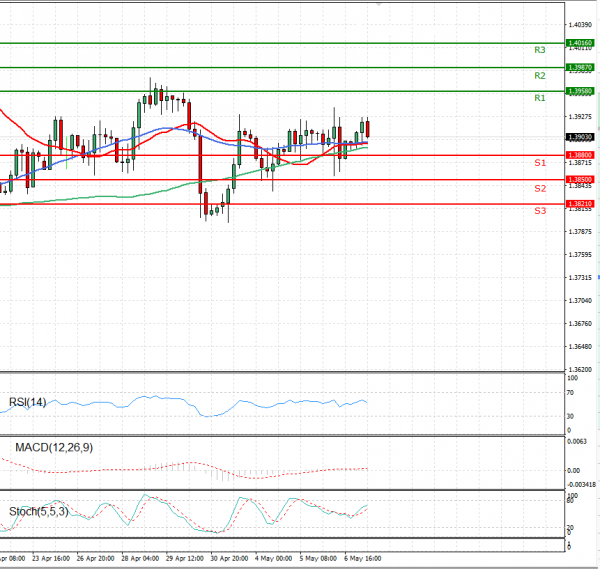Screen dimensions: 600x569
Task: Click the 4 May 00:00 time label
Action: [x=274, y=559]
